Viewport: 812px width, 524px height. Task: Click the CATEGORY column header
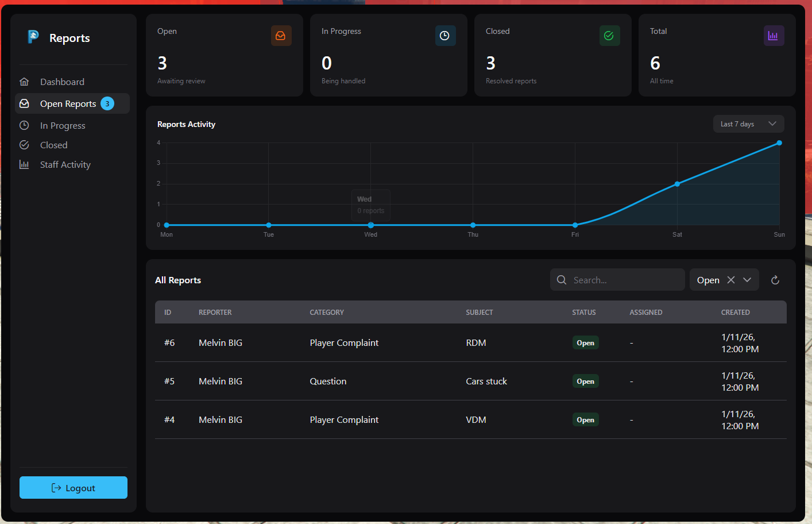(x=327, y=313)
